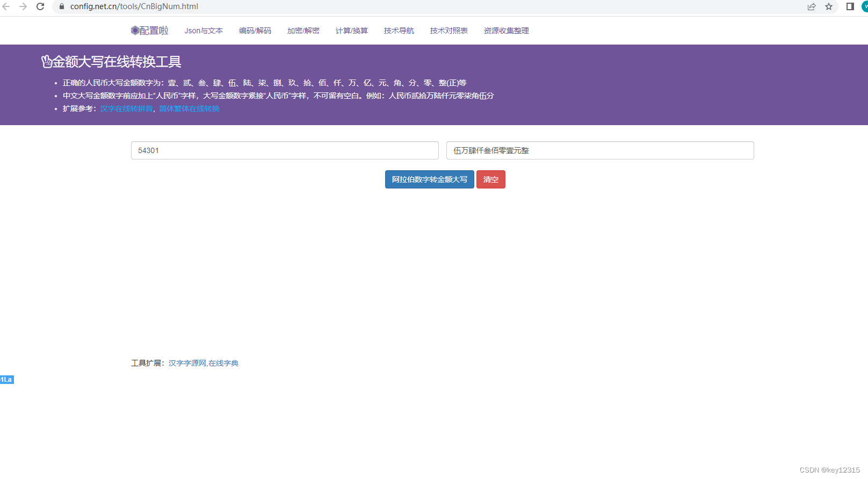
Task: Open the 技术对照表 menu
Action: [449, 31]
